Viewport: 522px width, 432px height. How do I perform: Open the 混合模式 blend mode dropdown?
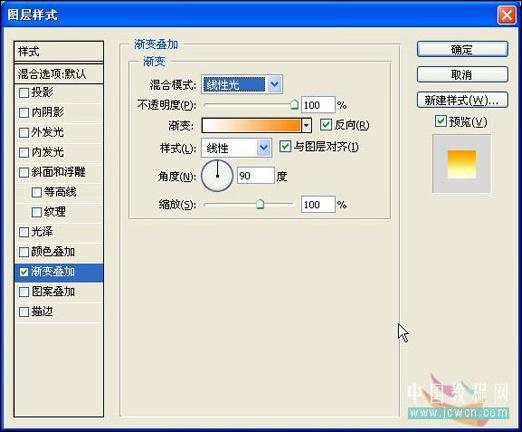click(x=242, y=84)
